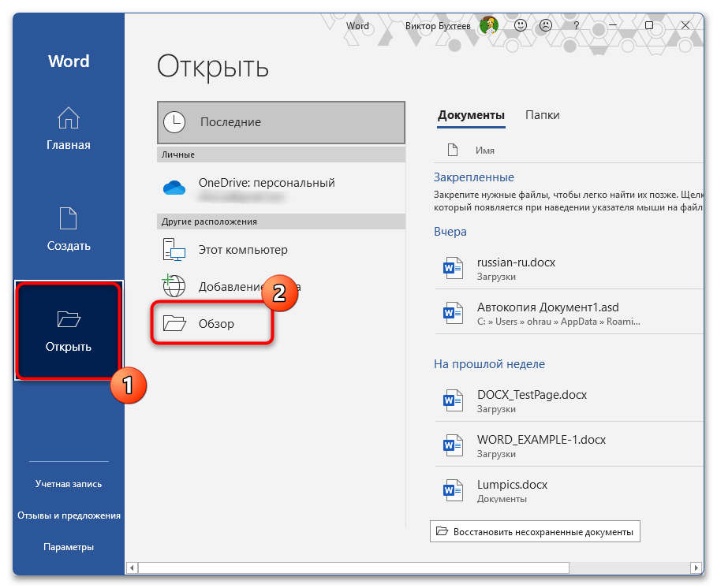This screenshot has width=717, height=588.
Task: Open the russian-ru.docx file
Action: click(516, 262)
